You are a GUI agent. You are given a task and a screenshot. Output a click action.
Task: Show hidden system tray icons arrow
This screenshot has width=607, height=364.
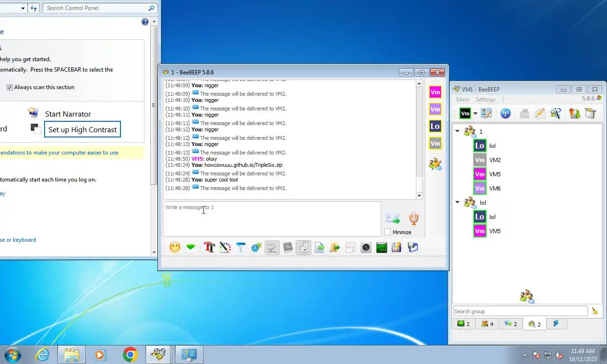tap(524, 355)
